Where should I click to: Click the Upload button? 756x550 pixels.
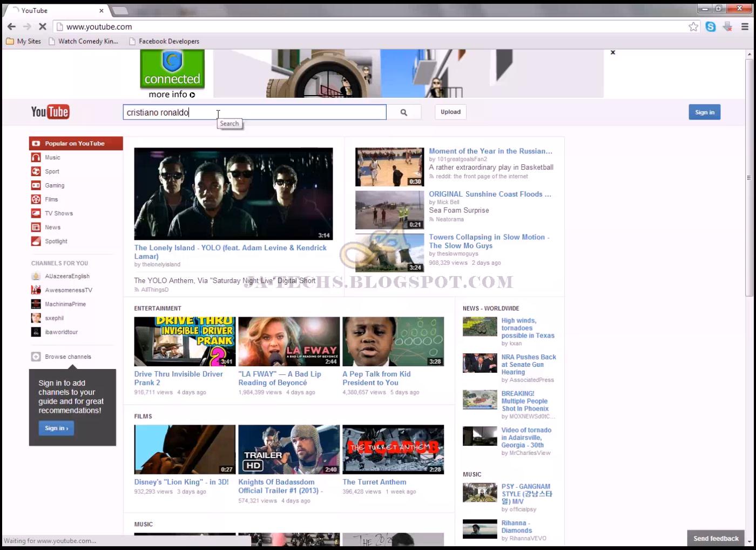(450, 112)
